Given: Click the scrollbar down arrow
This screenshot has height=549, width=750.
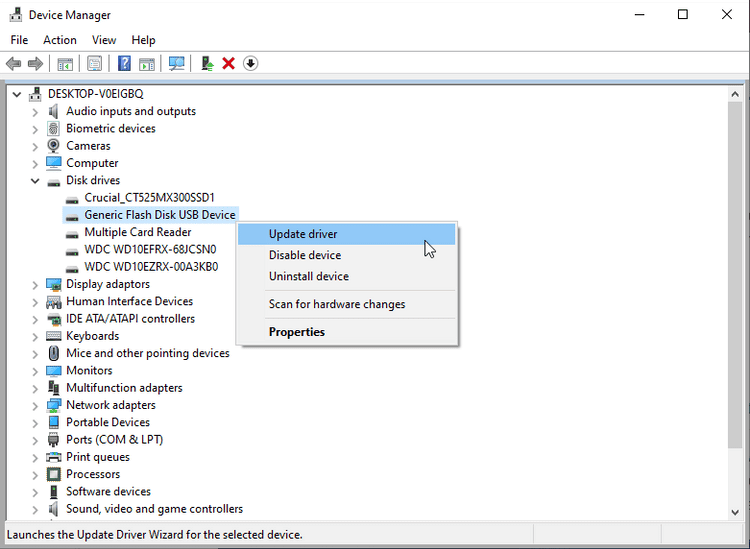Looking at the screenshot, I should point(735,512).
